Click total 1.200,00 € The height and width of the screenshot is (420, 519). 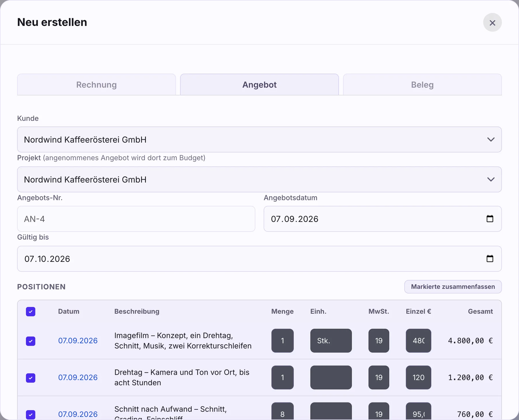(470, 378)
